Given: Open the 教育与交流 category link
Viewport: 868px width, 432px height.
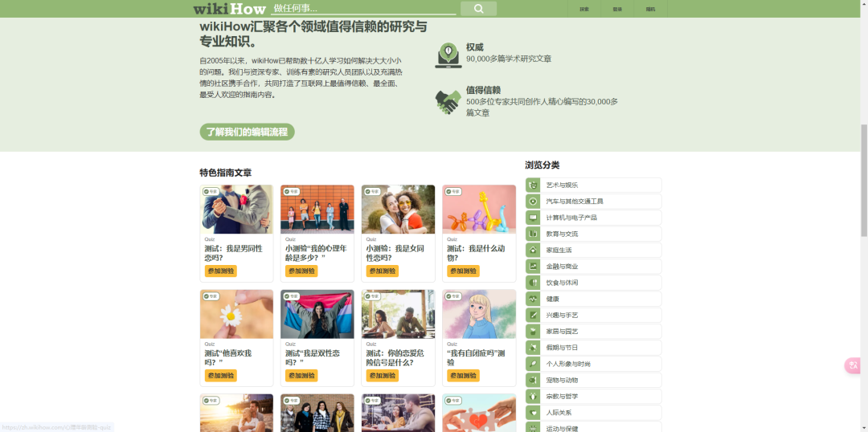Looking at the screenshot, I should click(x=593, y=234).
